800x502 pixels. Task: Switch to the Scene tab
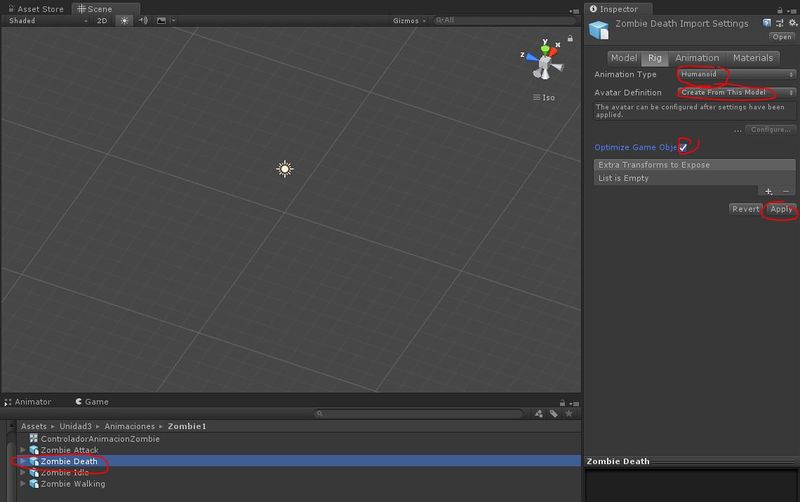coord(95,9)
